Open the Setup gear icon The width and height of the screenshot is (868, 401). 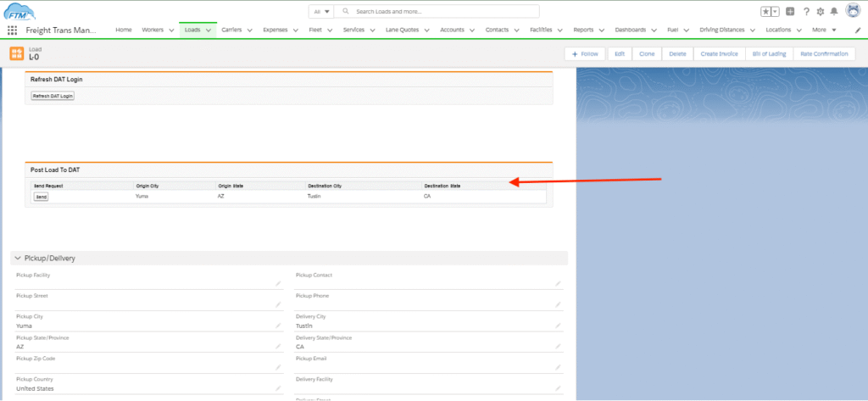point(820,12)
